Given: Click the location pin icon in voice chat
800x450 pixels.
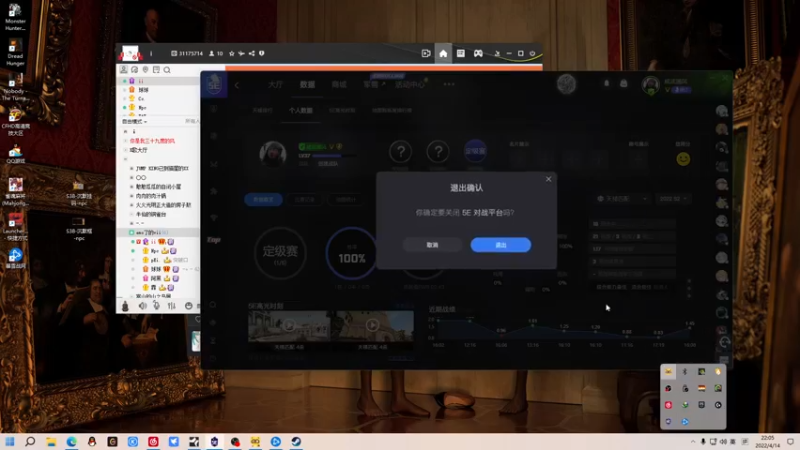Looking at the screenshot, I should click(145, 70).
